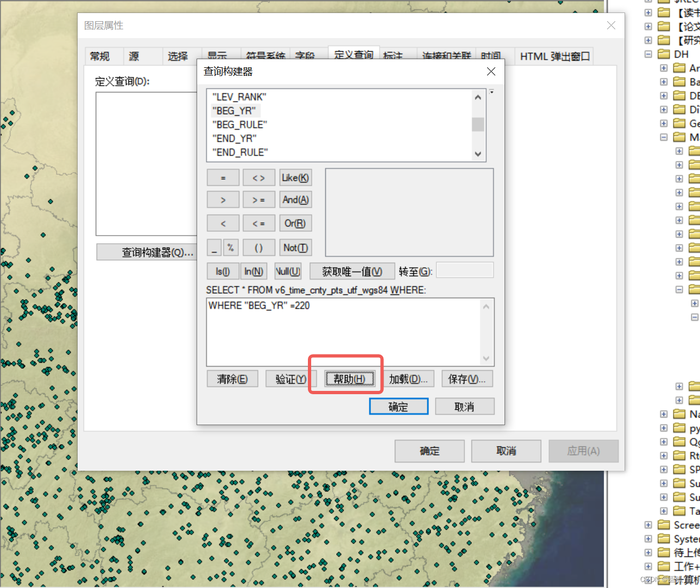Open 帮助(H) in query builder
Viewport: 700px width, 588px height.
coord(350,379)
